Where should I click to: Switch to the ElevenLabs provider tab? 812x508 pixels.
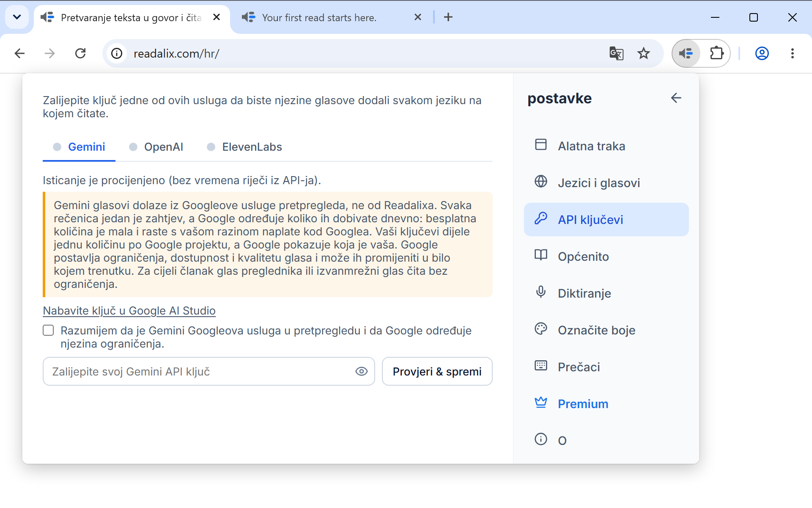coord(244,147)
